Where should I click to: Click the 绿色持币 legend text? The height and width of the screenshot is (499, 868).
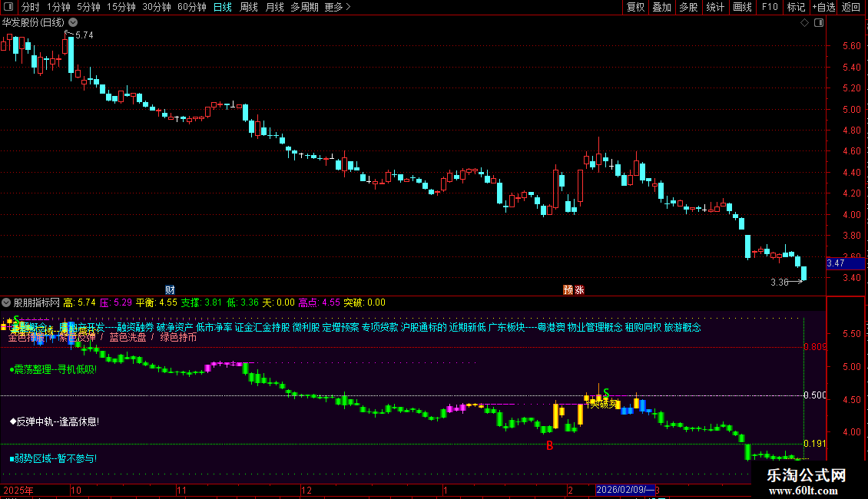(178, 338)
